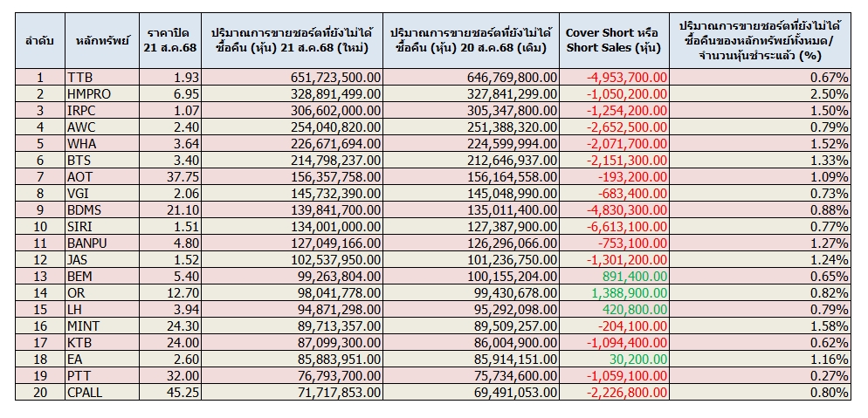Select the TTB security cell
This screenshot has width=868, height=418.
102,78
